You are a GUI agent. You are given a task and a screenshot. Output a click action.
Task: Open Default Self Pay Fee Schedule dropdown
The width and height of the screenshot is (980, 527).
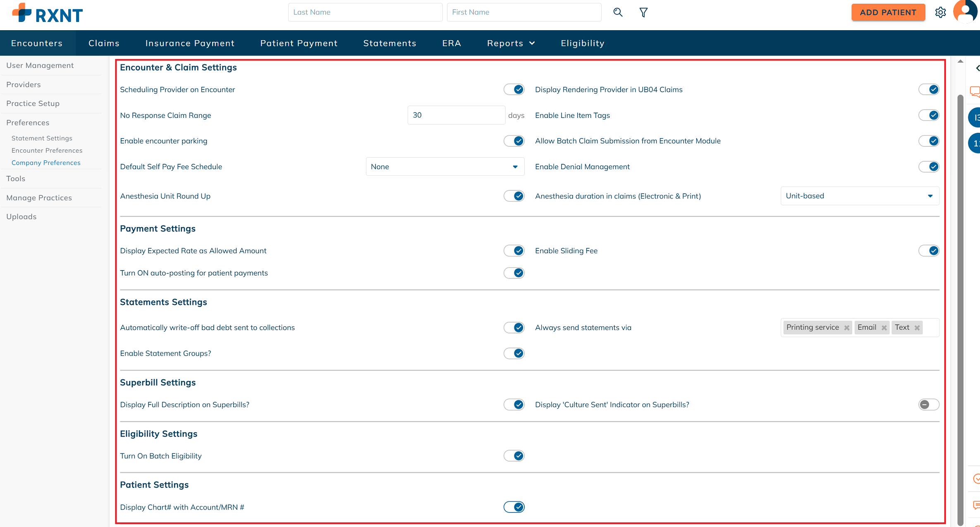click(x=445, y=167)
